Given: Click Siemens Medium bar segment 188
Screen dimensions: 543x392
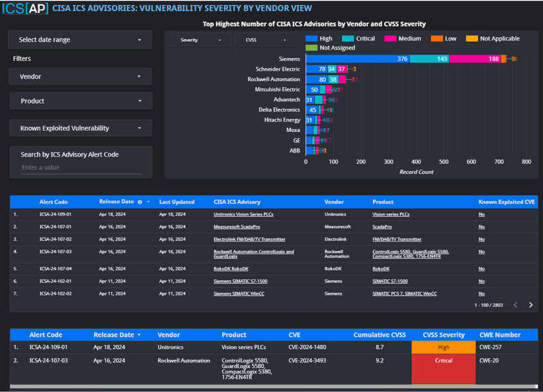Looking at the screenshot, I should [x=475, y=59].
